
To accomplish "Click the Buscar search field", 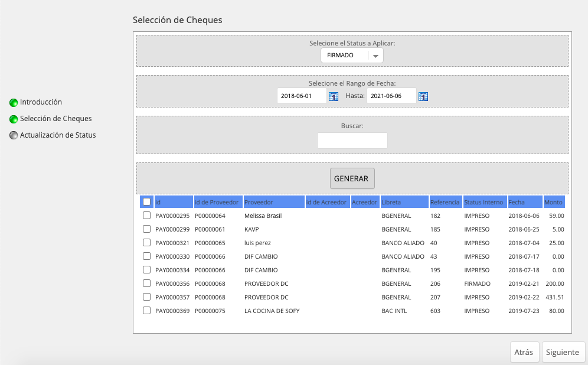I will (x=352, y=141).
